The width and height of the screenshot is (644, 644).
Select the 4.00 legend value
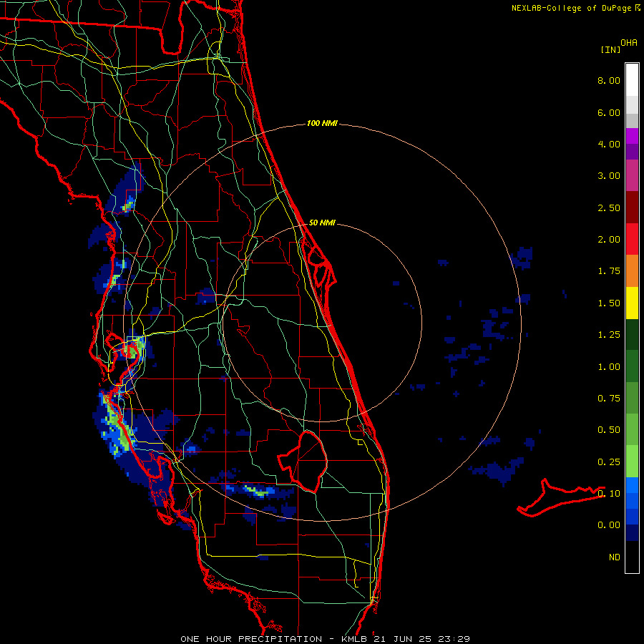point(609,144)
